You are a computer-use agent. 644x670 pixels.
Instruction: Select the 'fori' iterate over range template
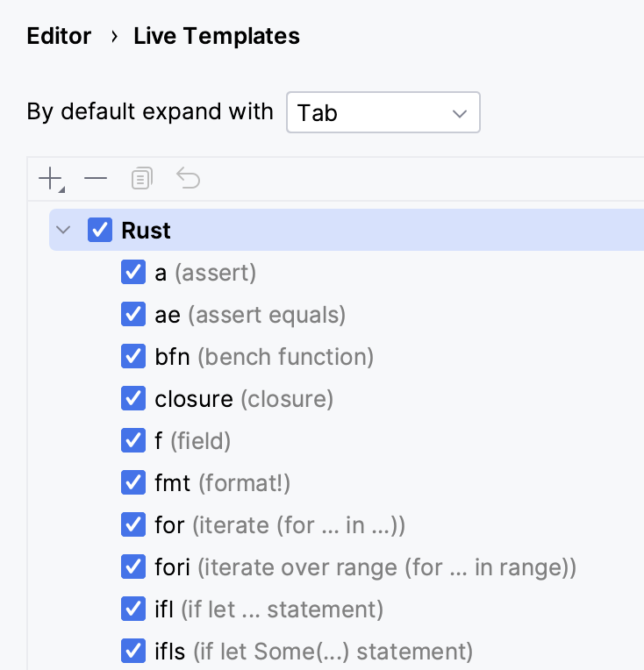pyautogui.click(x=365, y=567)
